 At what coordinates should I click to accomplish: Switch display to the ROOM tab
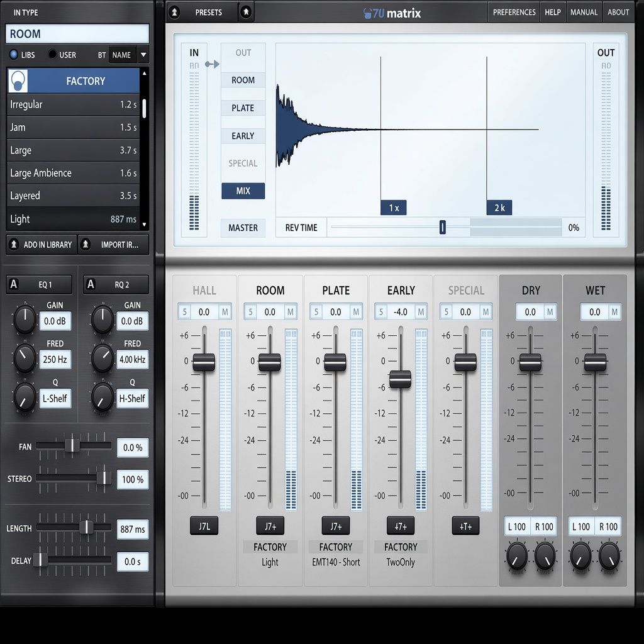click(243, 80)
